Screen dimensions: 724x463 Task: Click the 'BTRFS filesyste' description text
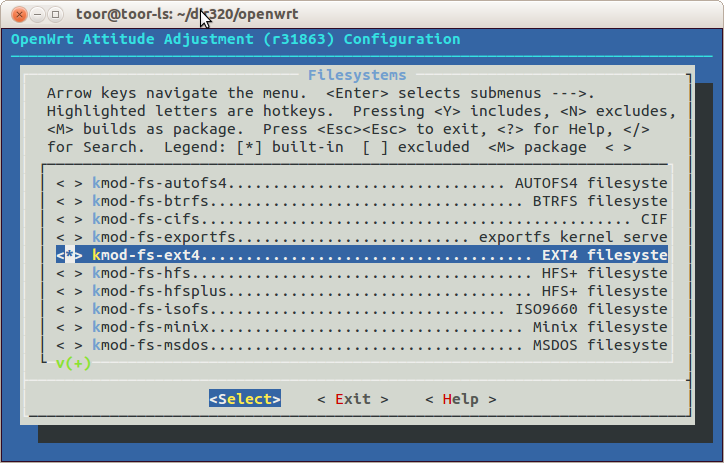600,201
